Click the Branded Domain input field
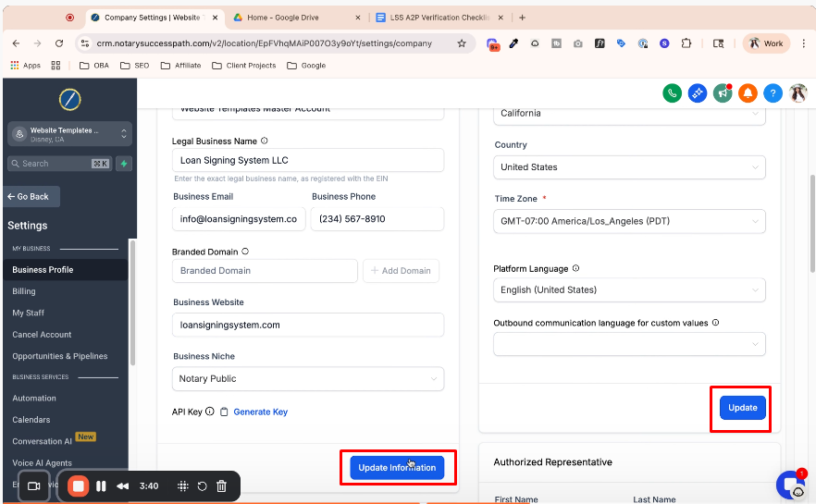This screenshot has width=816, height=504. point(265,270)
